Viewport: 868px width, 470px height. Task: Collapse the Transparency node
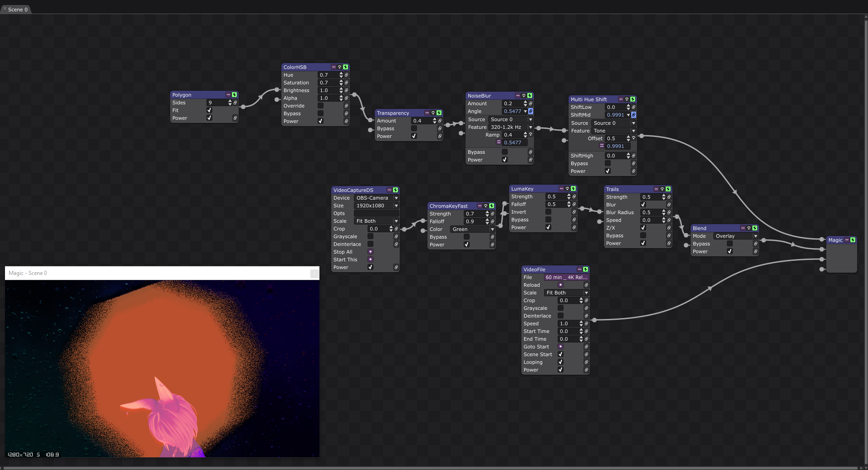427,113
